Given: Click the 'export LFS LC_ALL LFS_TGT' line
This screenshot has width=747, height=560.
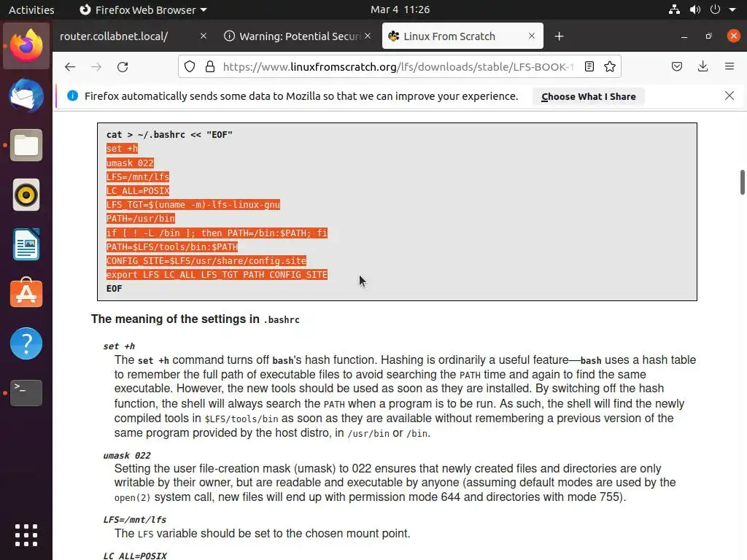Looking at the screenshot, I should [x=217, y=275].
